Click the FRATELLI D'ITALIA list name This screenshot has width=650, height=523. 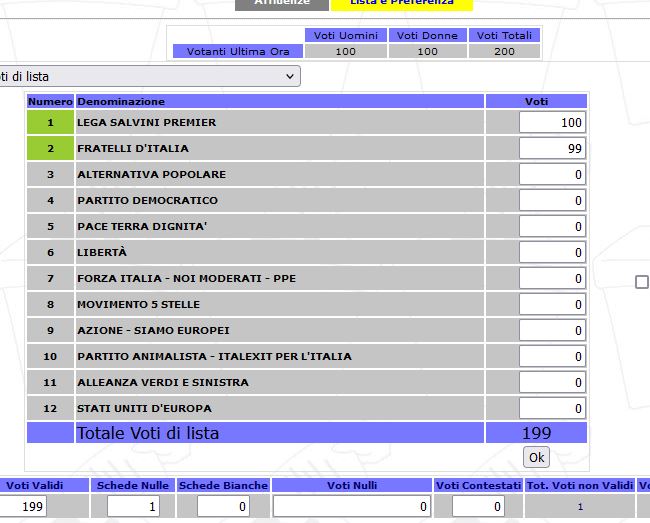tap(133, 148)
